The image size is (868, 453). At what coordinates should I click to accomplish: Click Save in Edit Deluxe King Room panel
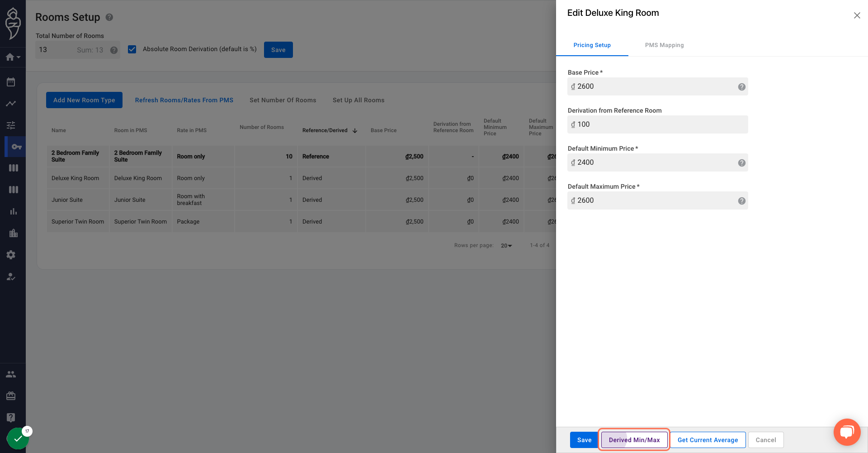584,440
